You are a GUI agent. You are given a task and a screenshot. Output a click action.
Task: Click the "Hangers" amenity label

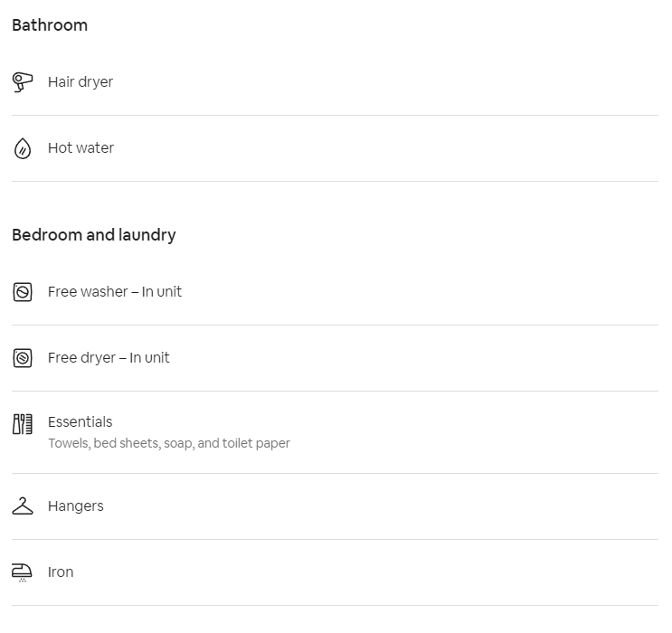tap(76, 506)
